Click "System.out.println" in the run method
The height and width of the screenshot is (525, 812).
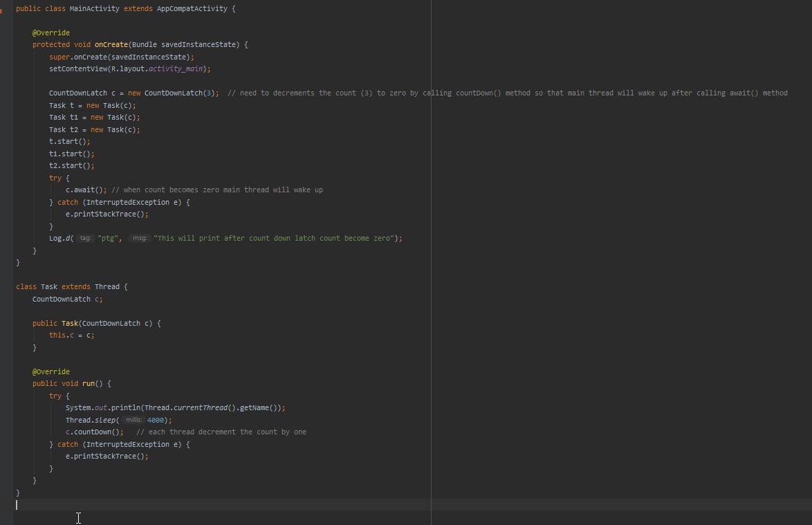point(102,408)
